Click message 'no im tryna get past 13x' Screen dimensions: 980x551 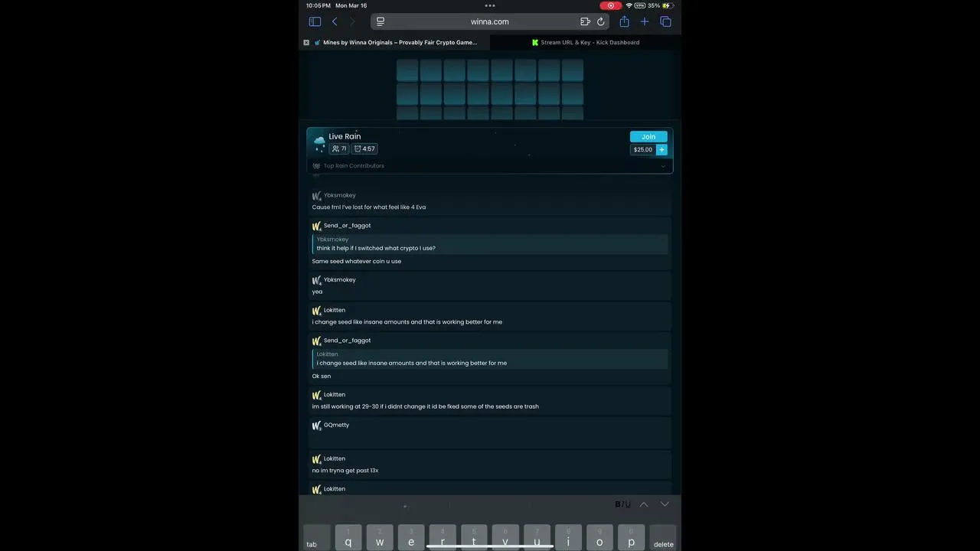(x=345, y=471)
